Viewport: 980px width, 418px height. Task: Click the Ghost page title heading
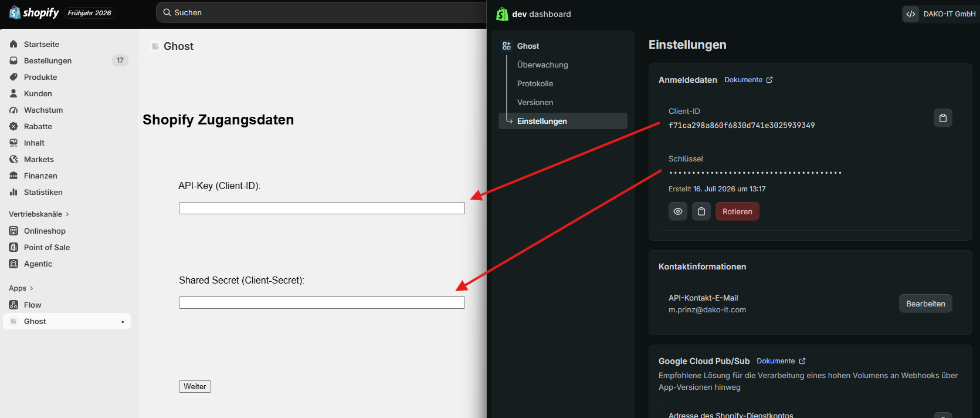(x=178, y=46)
